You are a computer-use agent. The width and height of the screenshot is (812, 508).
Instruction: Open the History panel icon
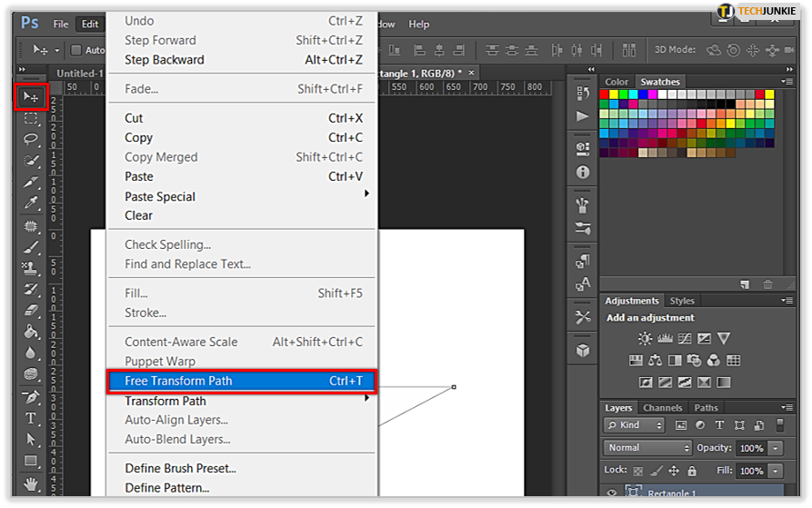583,94
